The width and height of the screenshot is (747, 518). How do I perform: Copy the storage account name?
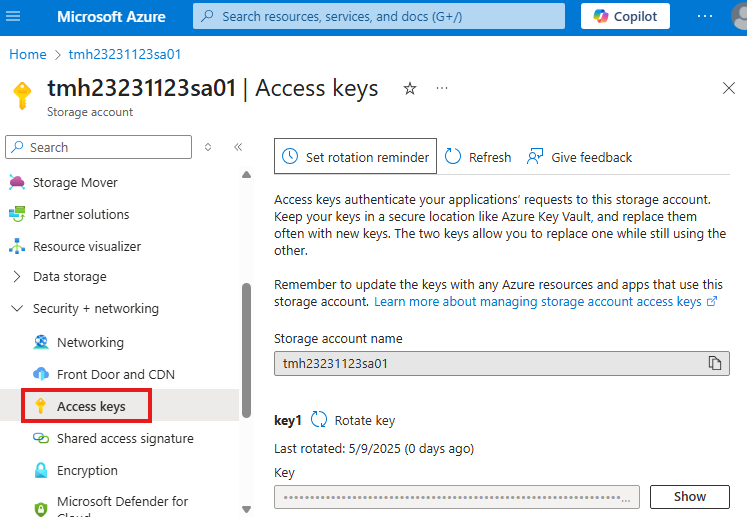(x=715, y=364)
